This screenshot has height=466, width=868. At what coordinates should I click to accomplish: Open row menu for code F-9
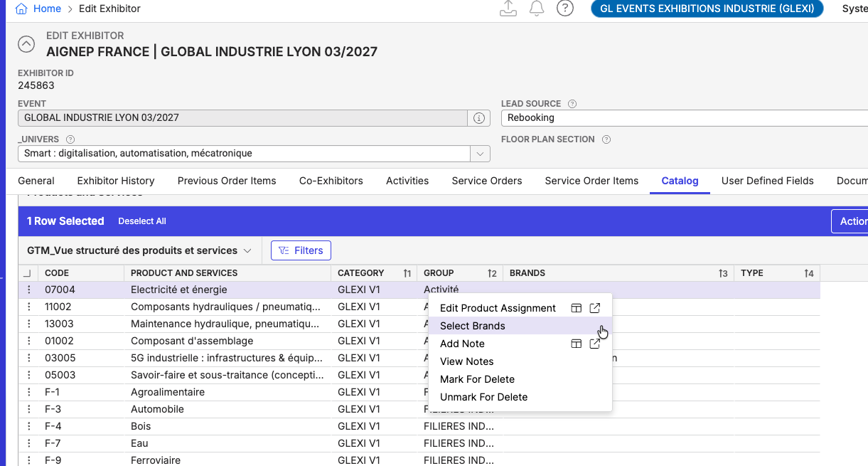(29, 460)
